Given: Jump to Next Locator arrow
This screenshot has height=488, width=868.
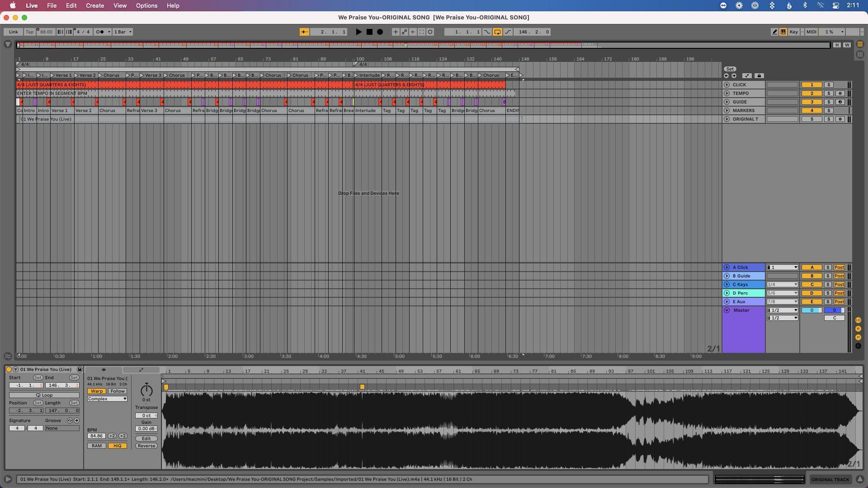Looking at the screenshot, I should point(734,76).
